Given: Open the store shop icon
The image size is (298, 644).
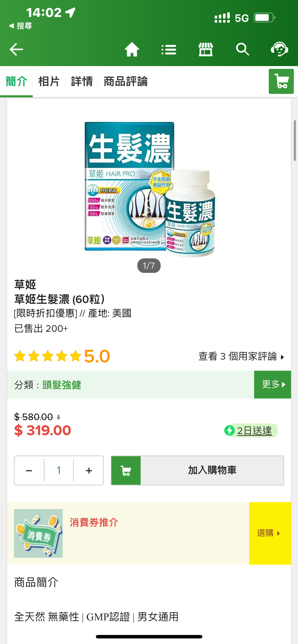Looking at the screenshot, I should pos(206,49).
